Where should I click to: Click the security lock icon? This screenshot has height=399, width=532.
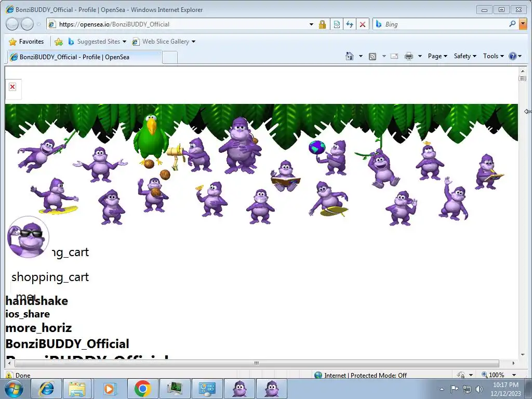322,24
